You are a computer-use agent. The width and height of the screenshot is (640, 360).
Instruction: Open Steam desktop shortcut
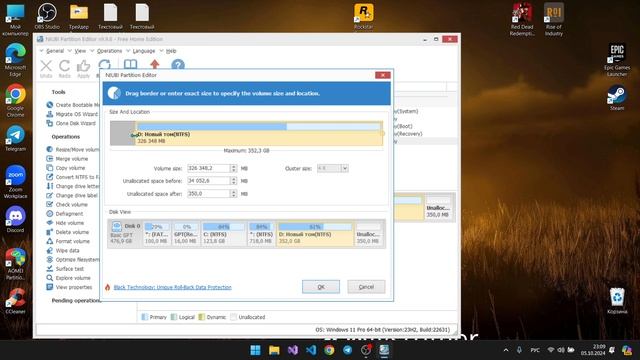pyautogui.click(x=617, y=98)
